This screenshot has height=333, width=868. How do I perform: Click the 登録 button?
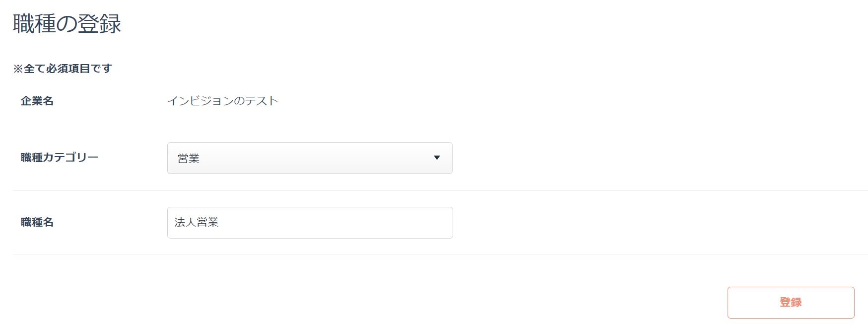790,302
